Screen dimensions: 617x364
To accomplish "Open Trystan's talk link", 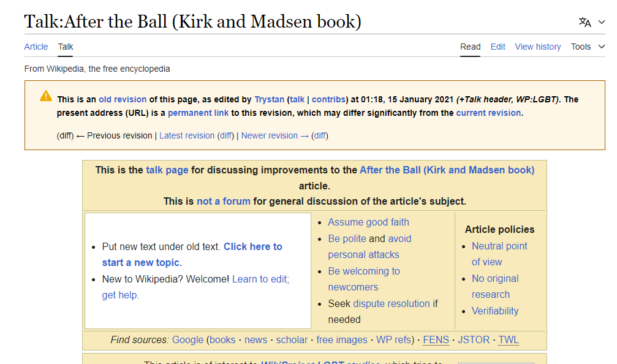I will (297, 99).
